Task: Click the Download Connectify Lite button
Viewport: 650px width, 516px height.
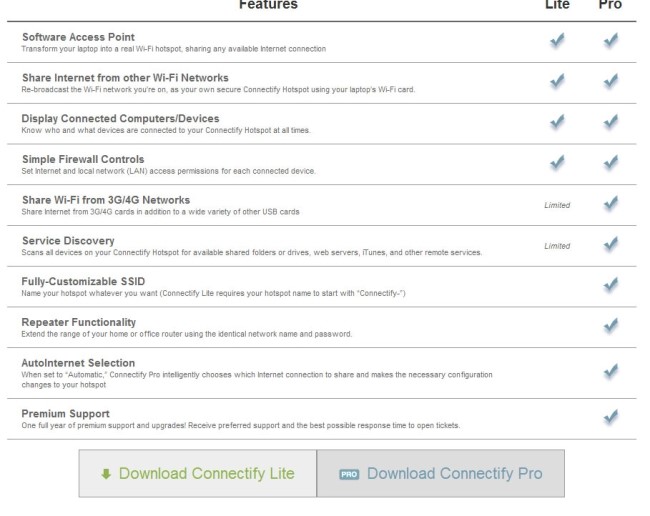Action: [x=197, y=473]
